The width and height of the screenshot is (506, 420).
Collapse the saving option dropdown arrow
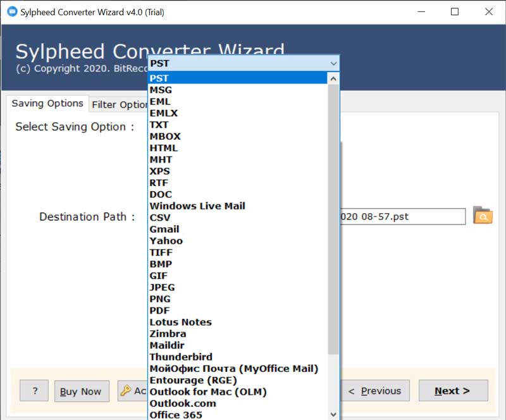(333, 63)
